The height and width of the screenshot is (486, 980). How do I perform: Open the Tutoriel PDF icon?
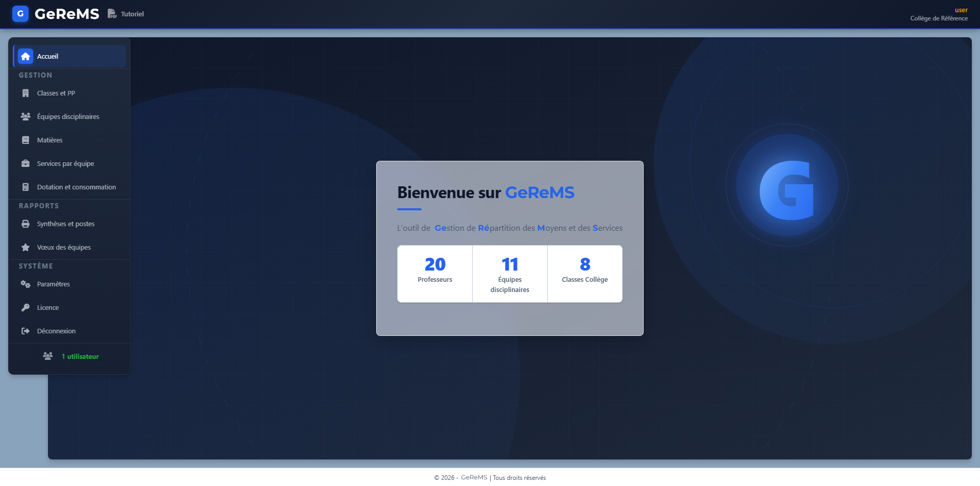[x=112, y=14]
